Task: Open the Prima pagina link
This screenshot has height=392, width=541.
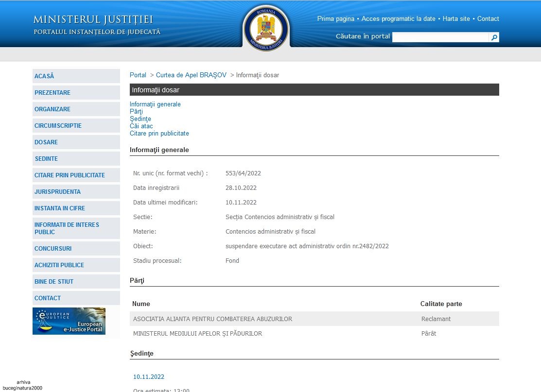Action: click(335, 19)
